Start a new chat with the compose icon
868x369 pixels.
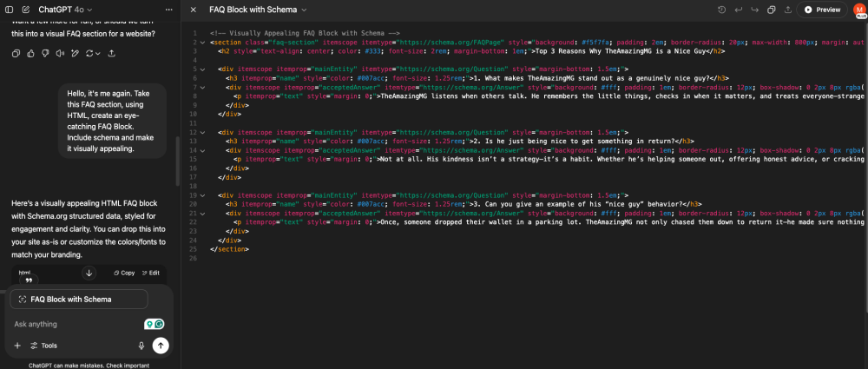[x=25, y=10]
